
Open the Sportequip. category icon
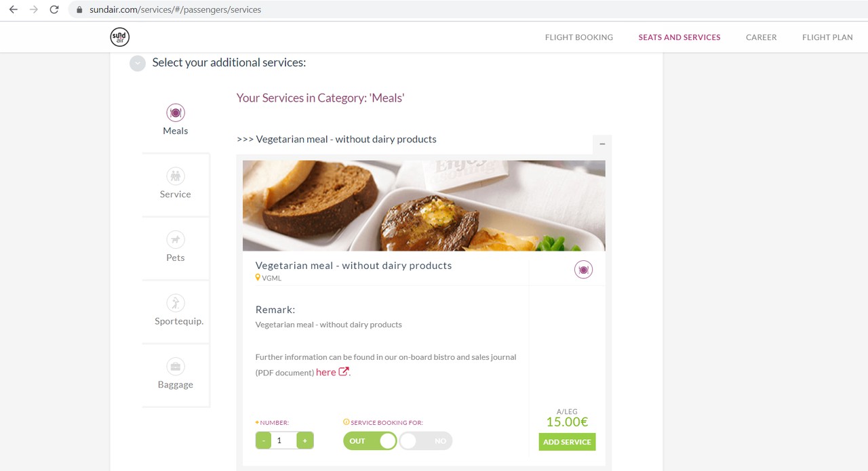pos(176,303)
